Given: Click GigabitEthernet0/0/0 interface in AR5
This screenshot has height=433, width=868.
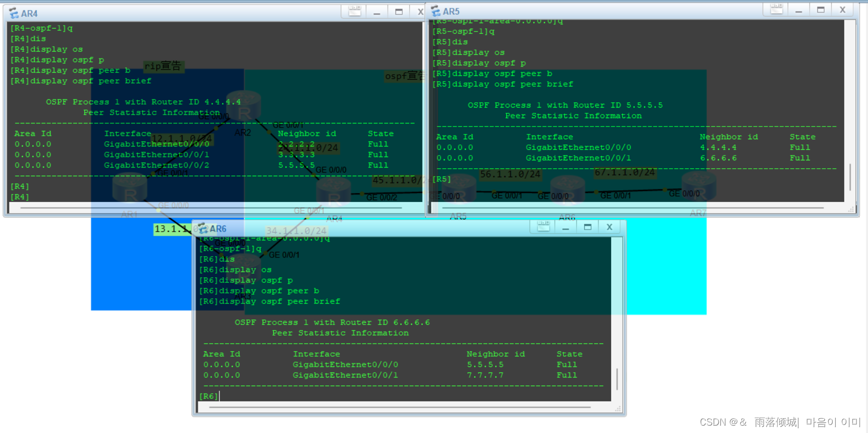Looking at the screenshot, I should (578, 147).
